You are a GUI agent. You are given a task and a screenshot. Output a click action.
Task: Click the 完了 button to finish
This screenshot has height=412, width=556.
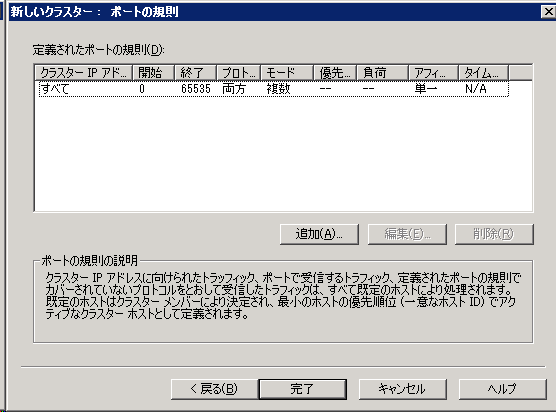pos(302,389)
